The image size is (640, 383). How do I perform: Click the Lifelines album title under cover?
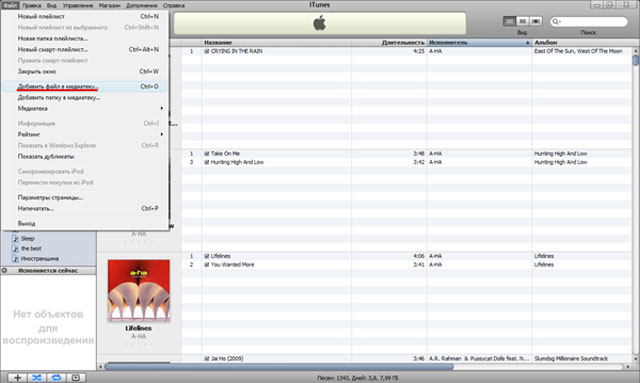138,328
